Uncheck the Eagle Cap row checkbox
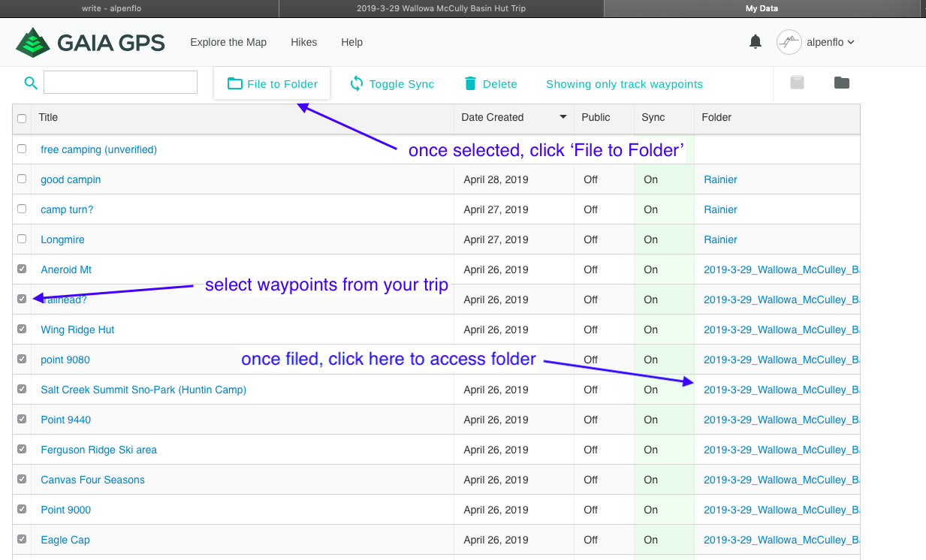Screen dimensions: 926x560 pyautogui.click(x=22, y=539)
